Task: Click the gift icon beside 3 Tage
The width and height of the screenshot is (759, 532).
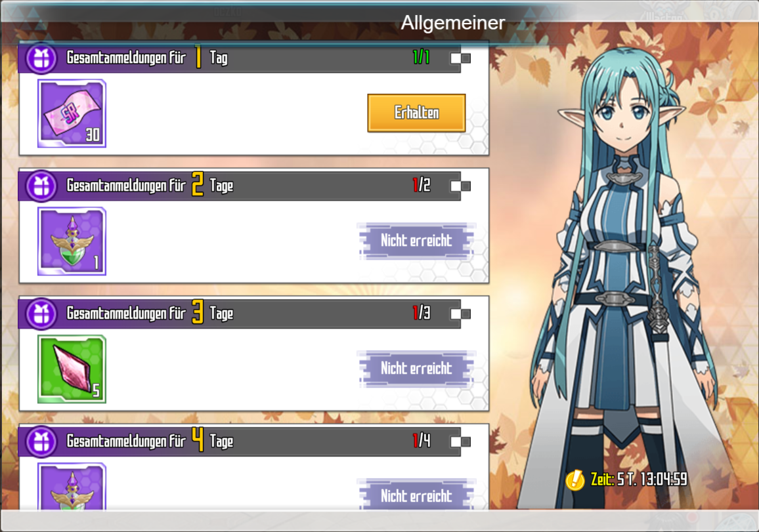Action: (41, 314)
